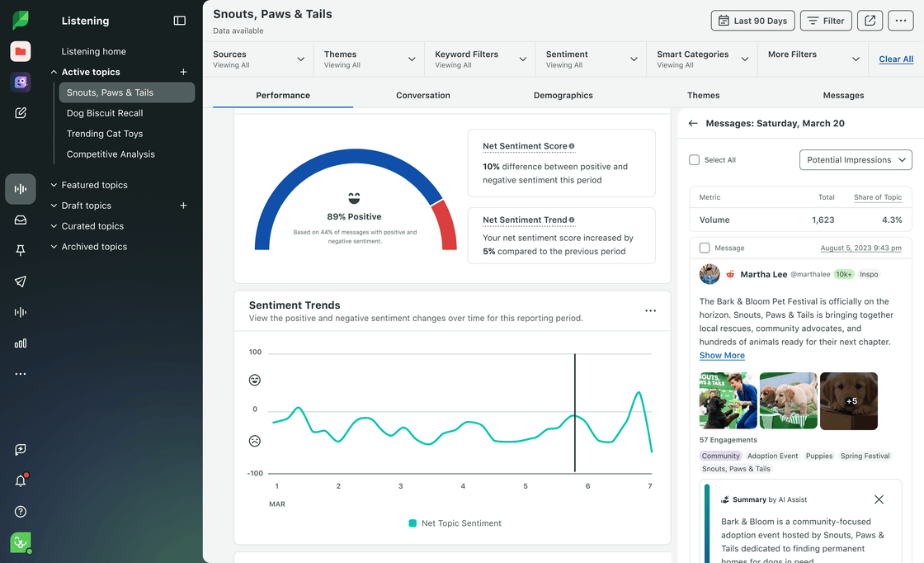Open the Sources filter dropdown
This screenshot has height=563, width=924.
[x=259, y=59]
